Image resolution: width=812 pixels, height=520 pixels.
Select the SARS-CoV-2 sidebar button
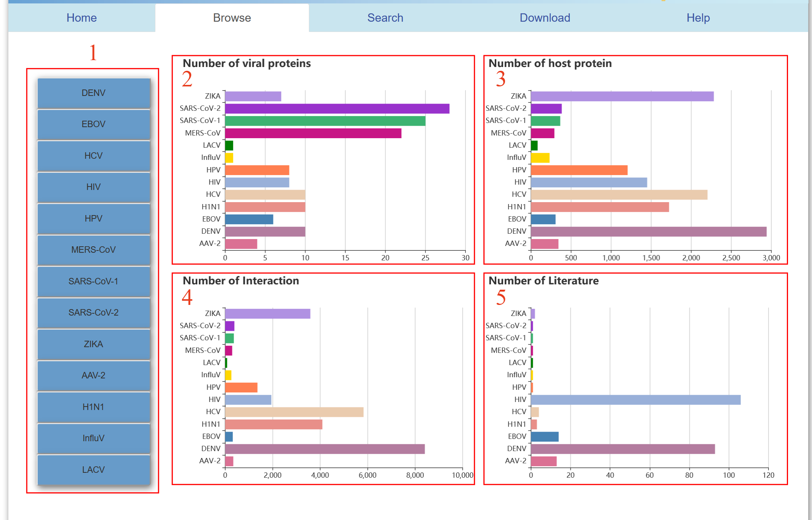point(94,313)
